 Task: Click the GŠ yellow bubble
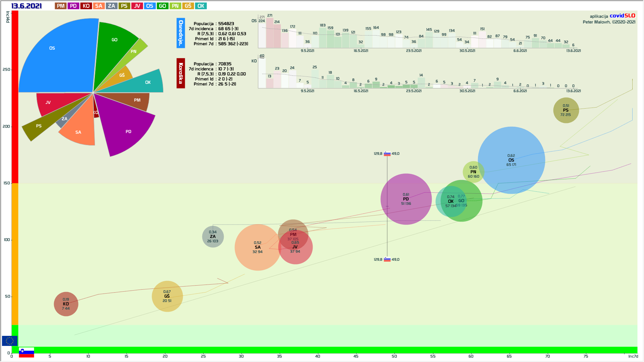pyautogui.click(x=167, y=296)
